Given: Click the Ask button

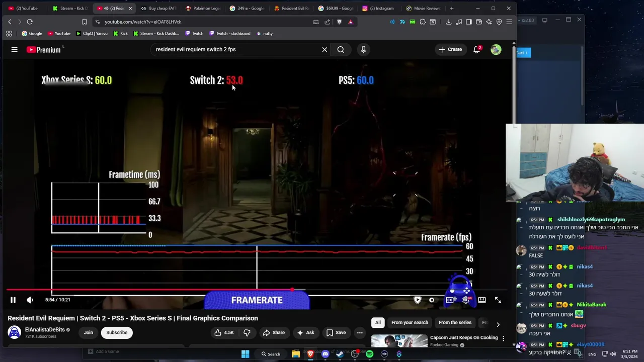Looking at the screenshot, I should [x=305, y=332].
